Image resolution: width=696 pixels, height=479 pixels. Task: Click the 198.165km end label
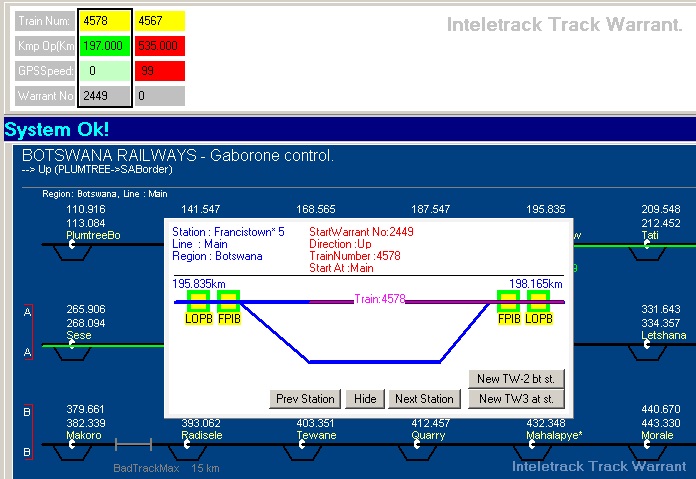(536, 284)
